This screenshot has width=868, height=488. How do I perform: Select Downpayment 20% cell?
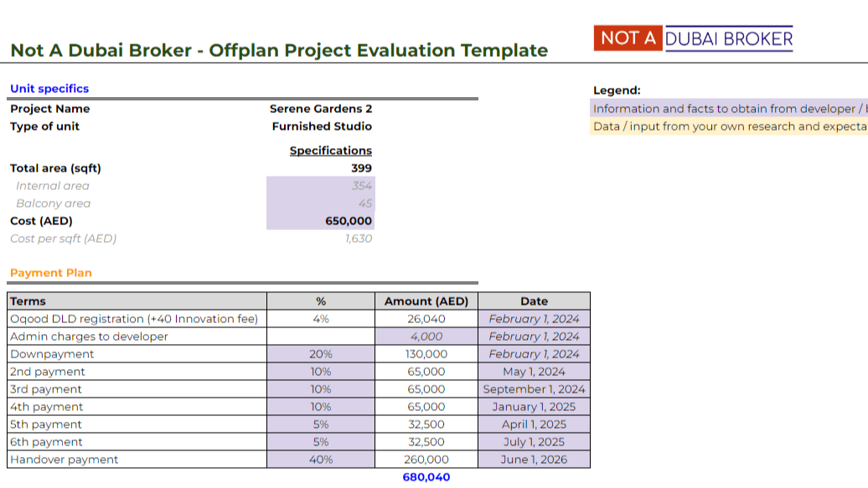pos(321,354)
